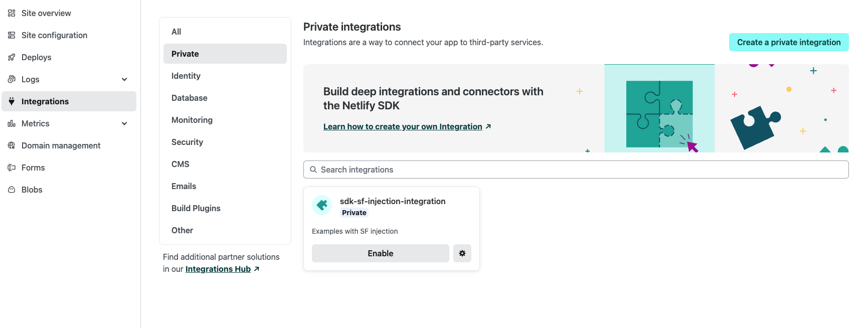Viewport: 868px width, 328px height.
Task: Open the Forms section
Action: click(x=69, y=168)
